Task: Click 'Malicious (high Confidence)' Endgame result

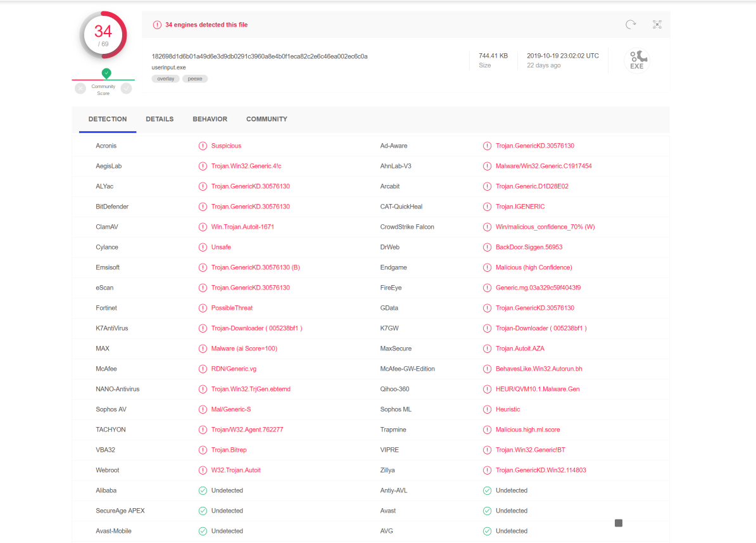Action: point(534,267)
